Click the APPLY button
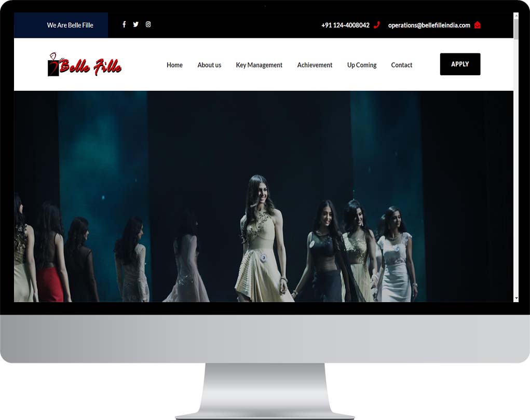 point(460,64)
